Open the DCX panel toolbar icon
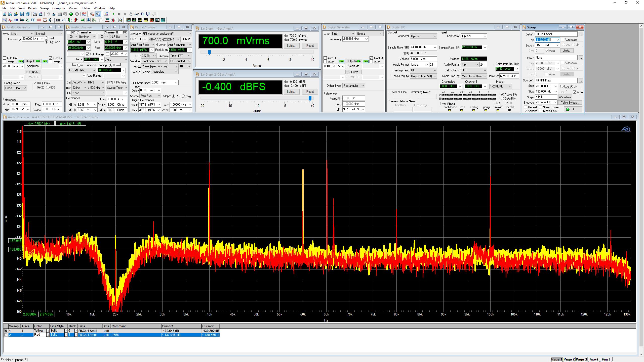Screen dimensions: 644x362 tap(58, 20)
